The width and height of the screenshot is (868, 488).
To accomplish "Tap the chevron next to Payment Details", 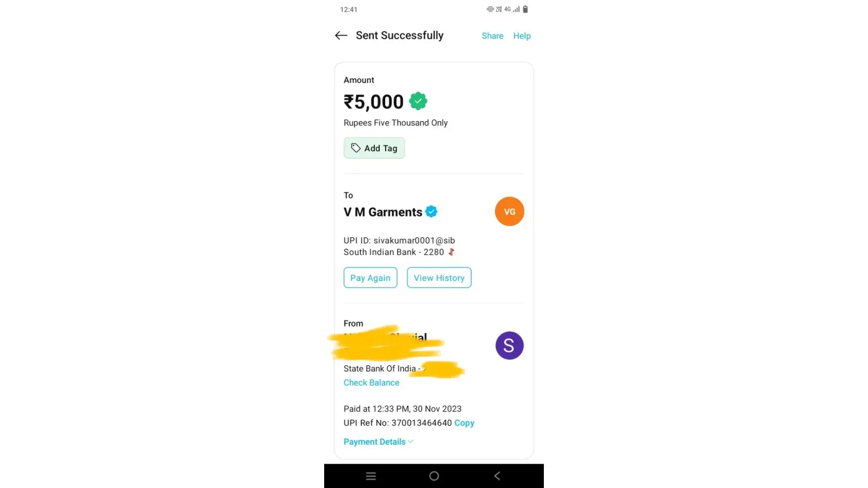I will coord(411,441).
